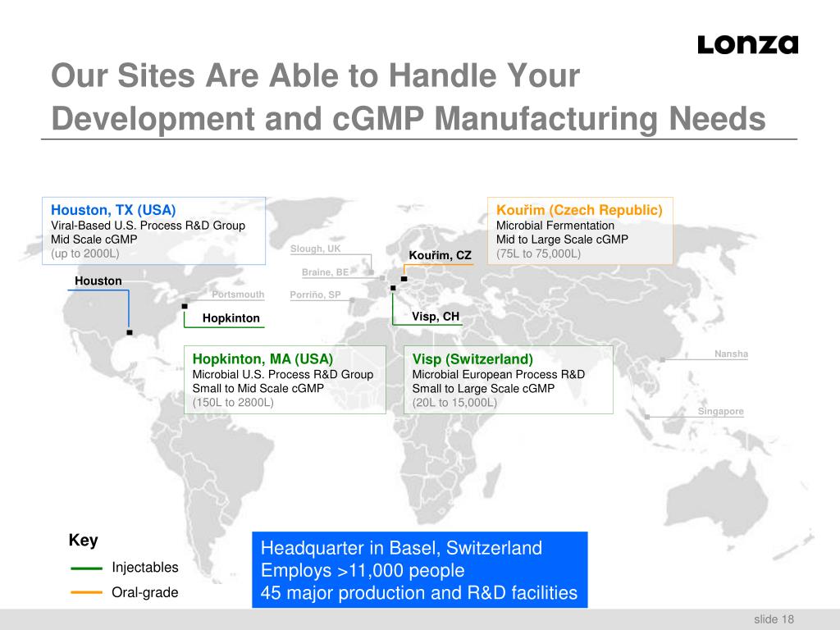Click the Hopkinton black site marker
The width and height of the screenshot is (840, 630).
185,307
